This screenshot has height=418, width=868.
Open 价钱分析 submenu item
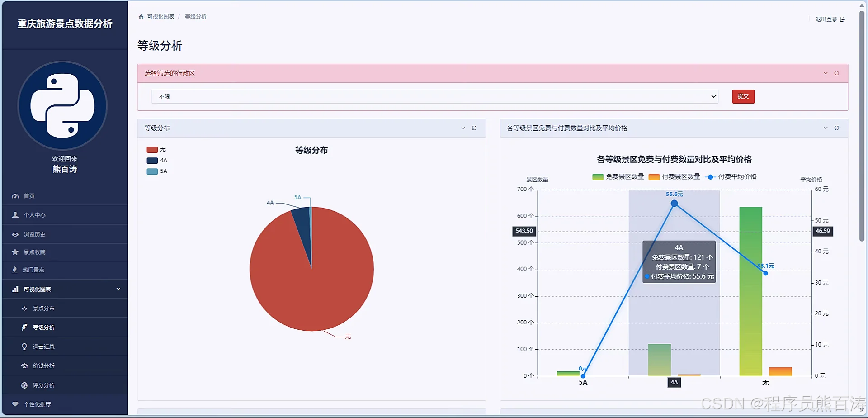pos(65,366)
